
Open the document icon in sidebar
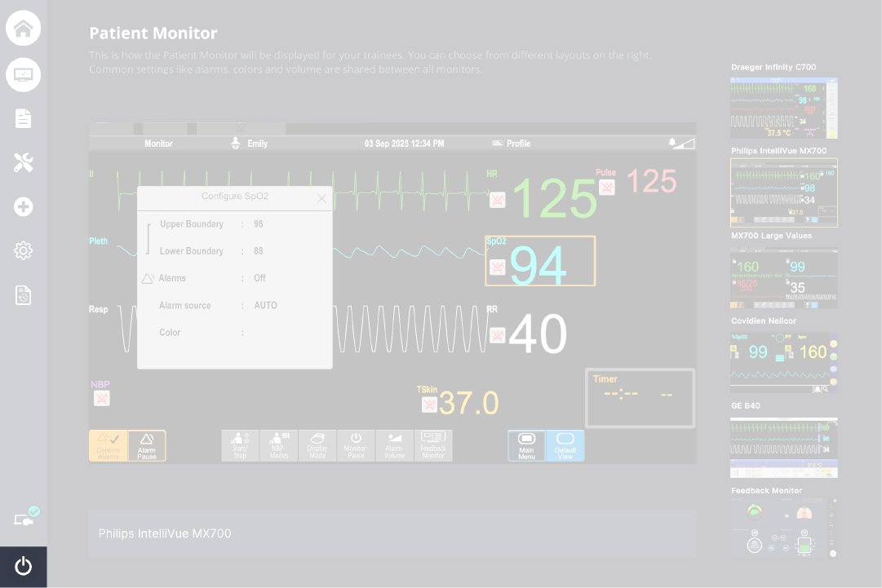click(23, 119)
